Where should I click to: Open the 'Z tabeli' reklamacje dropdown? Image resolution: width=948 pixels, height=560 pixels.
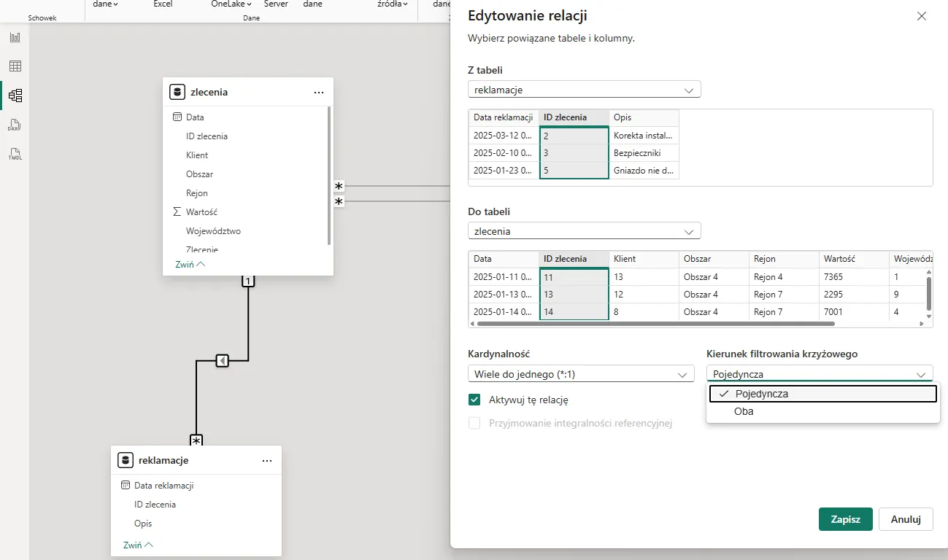pos(584,90)
